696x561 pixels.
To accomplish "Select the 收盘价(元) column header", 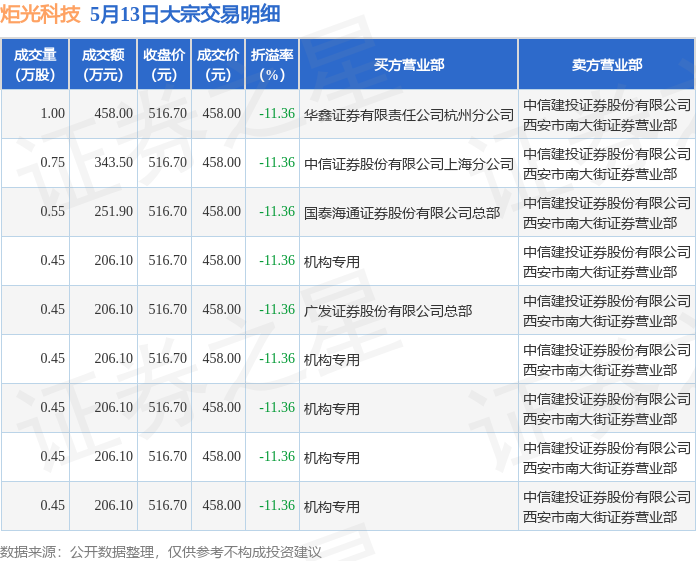I will 164,64.
